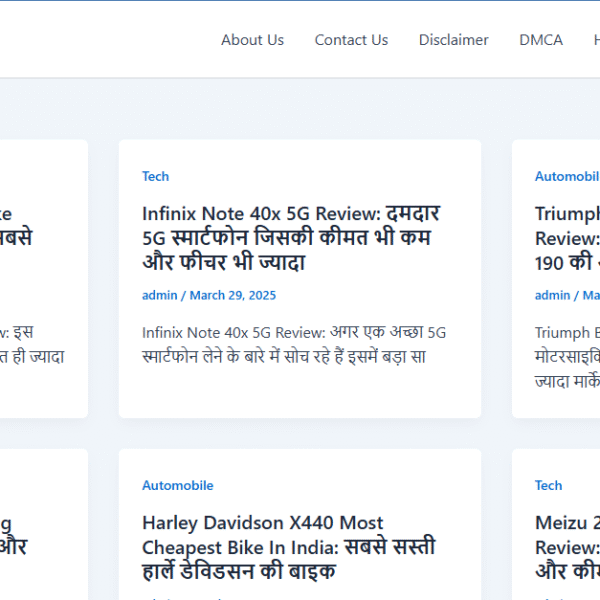600x600 pixels.
Task: Click admin author link under Infinix article
Action: [160, 295]
